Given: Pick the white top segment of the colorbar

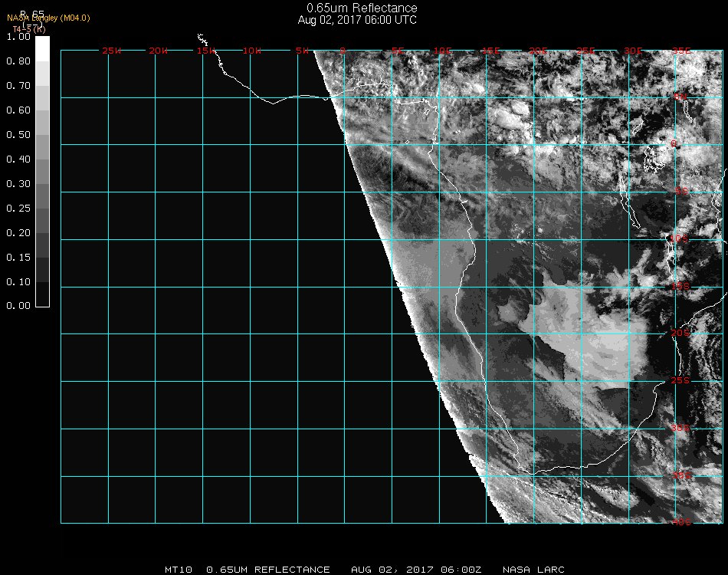Looking at the screenshot, I should [x=42, y=49].
